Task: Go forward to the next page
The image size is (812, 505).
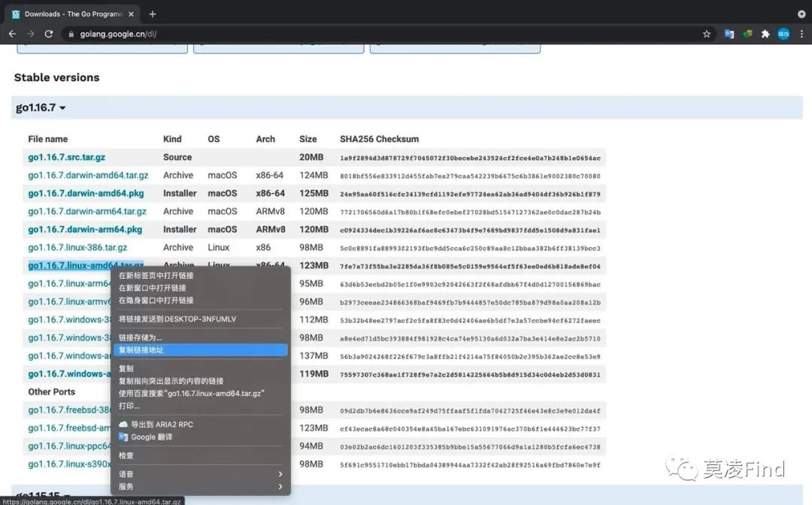Action: pyautogui.click(x=31, y=34)
